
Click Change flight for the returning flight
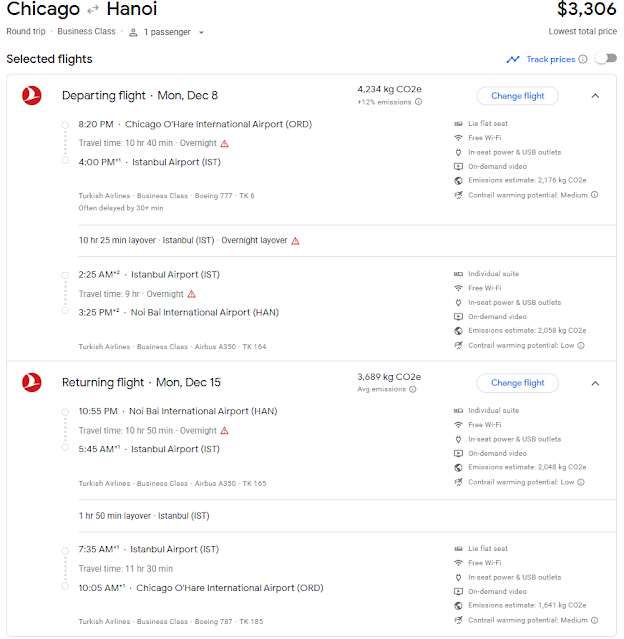[x=517, y=383]
